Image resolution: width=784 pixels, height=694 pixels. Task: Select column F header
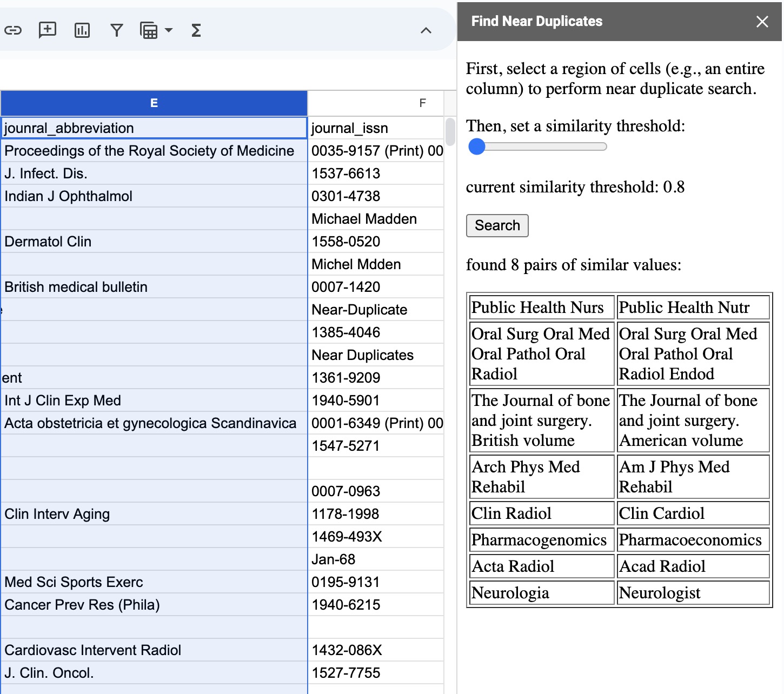pyautogui.click(x=422, y=103)
